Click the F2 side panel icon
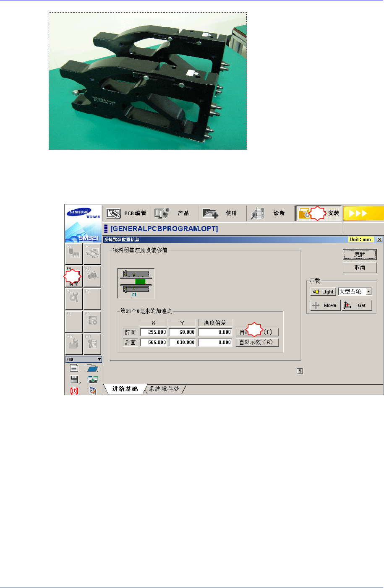This screenshot has height=588, width=384. click(x=74, y=253)
